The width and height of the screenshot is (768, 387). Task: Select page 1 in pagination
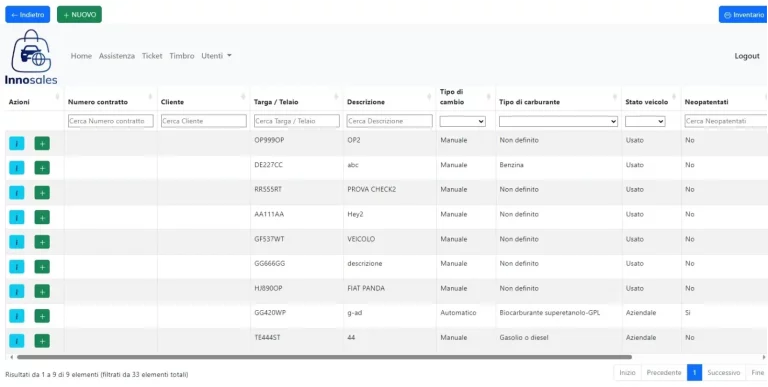(x=694, y=373)
